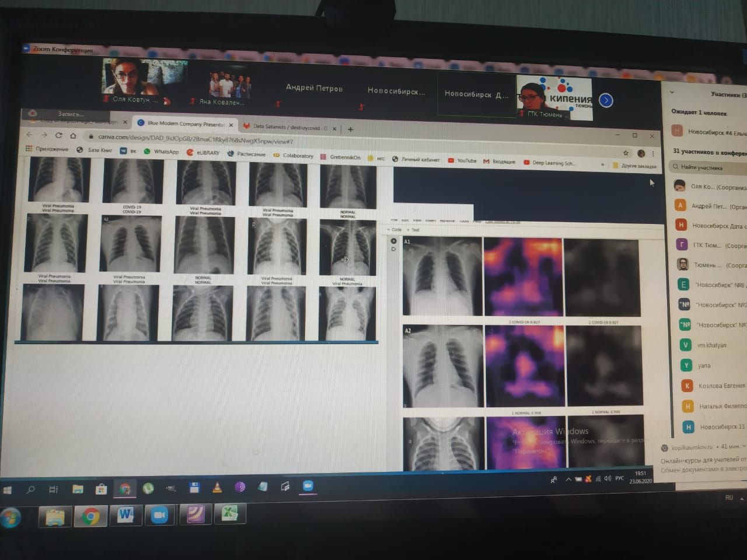This screenshot has height=560, width=747.
Task: Close the Data Satanists tab
Action: (x=334, y=128)
